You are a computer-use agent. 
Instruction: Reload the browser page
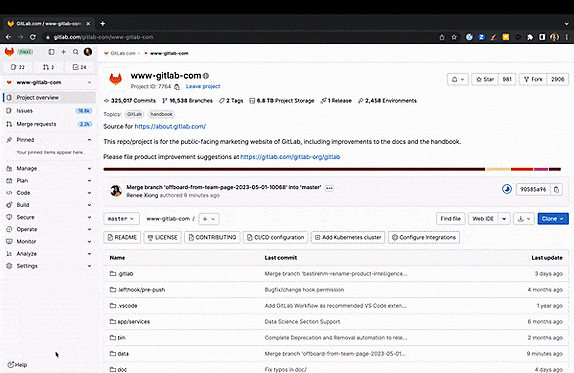click(x=33, y=37)
